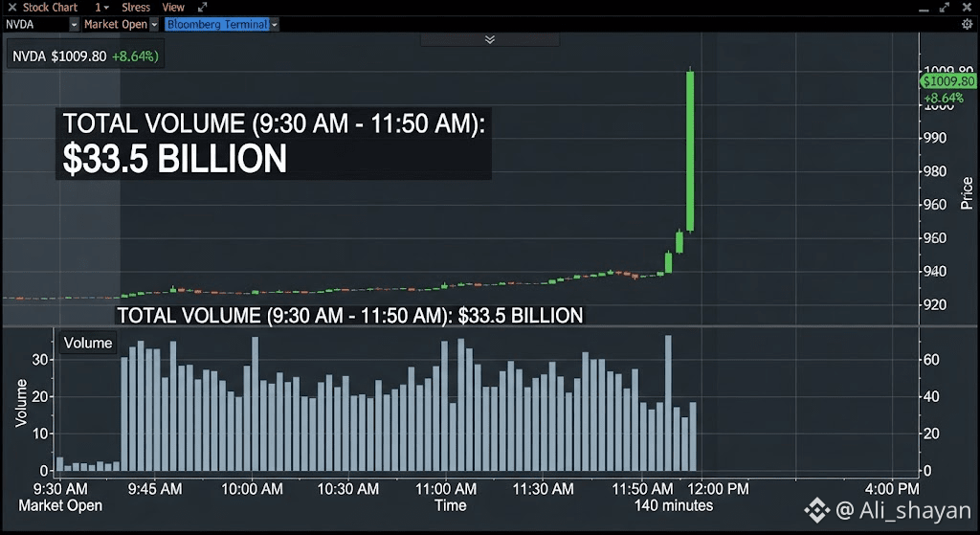
Task: Open the Stress menu
Action: pos(136,8)
